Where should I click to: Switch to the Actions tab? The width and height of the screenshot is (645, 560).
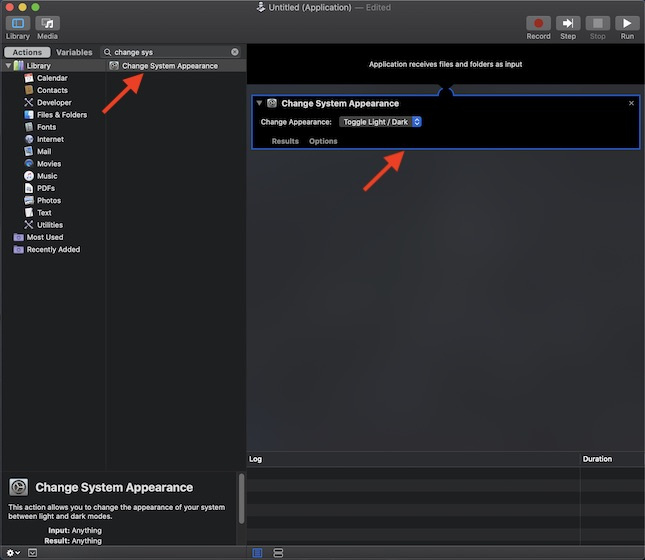(x=27, y=52)
